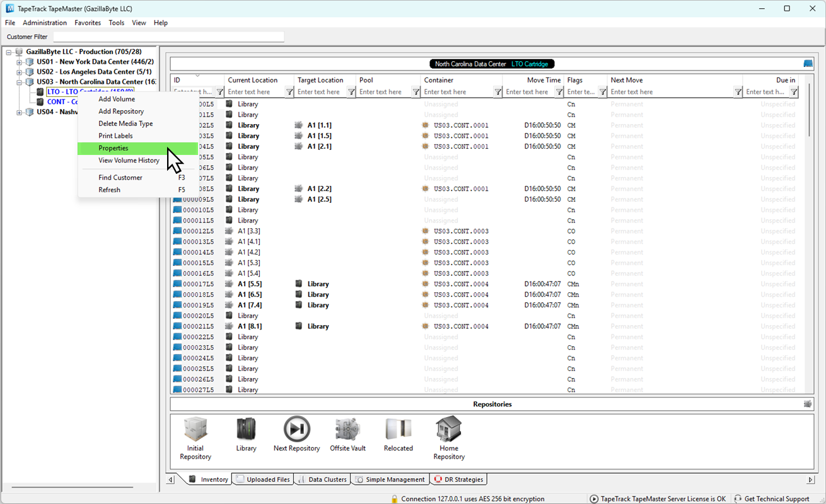Collapse the US03 North Carolina Data Center node
Viewport: 826px width, 504px height.
click(x=19, y=82)
